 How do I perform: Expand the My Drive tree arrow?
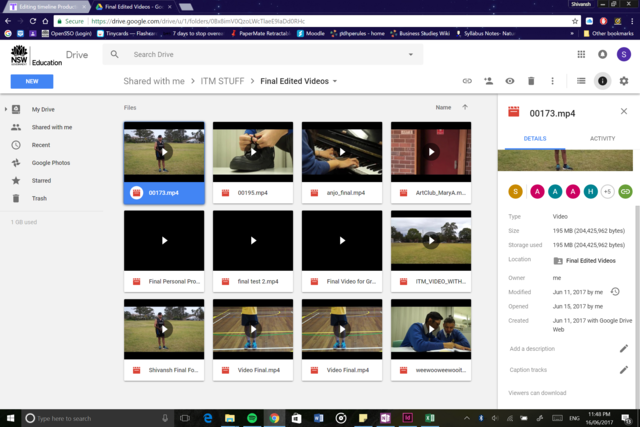(6, 109)
